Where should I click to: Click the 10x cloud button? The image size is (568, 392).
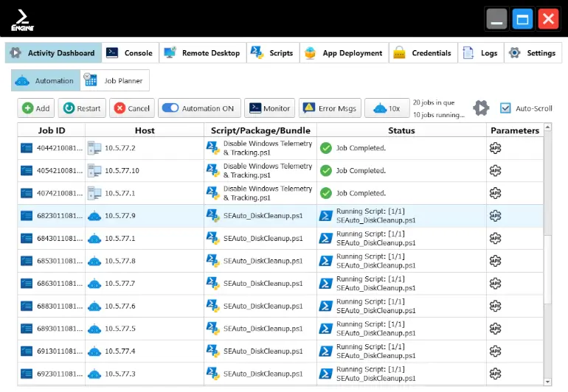(x=387, y=108)
